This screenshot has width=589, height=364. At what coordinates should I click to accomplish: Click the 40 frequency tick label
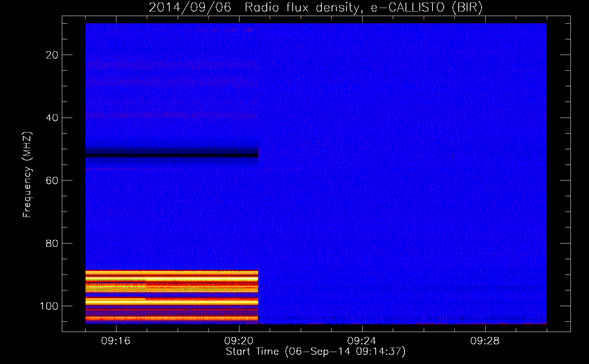(x=52, y=118)
